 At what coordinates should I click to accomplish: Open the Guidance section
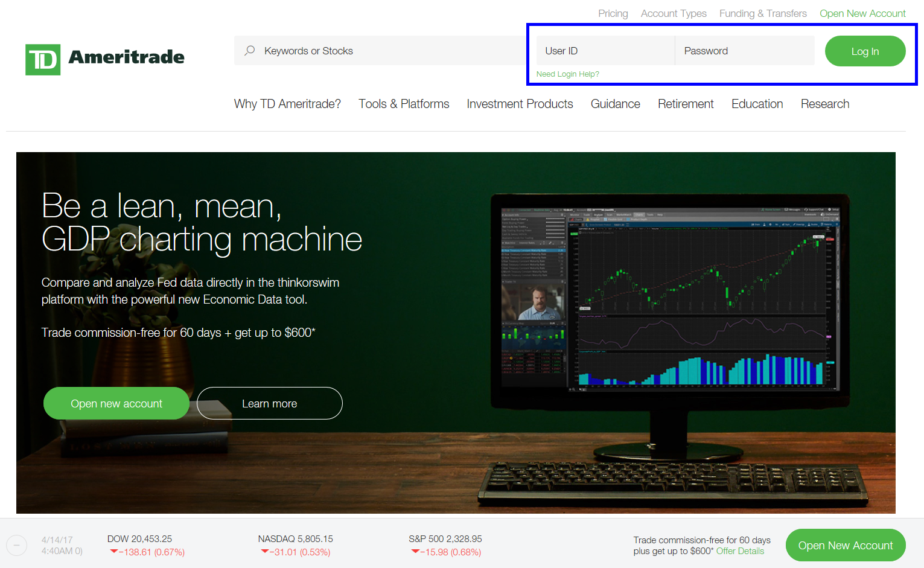(x=615, y=104)
